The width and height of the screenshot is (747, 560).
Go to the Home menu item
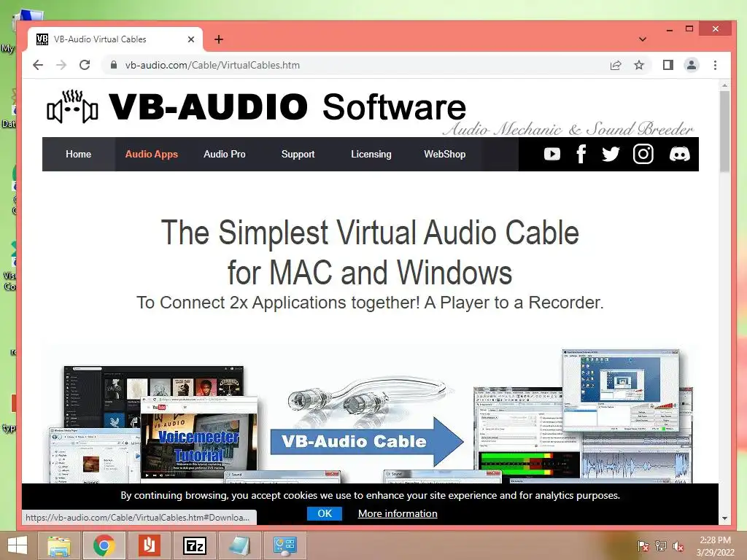79,155
